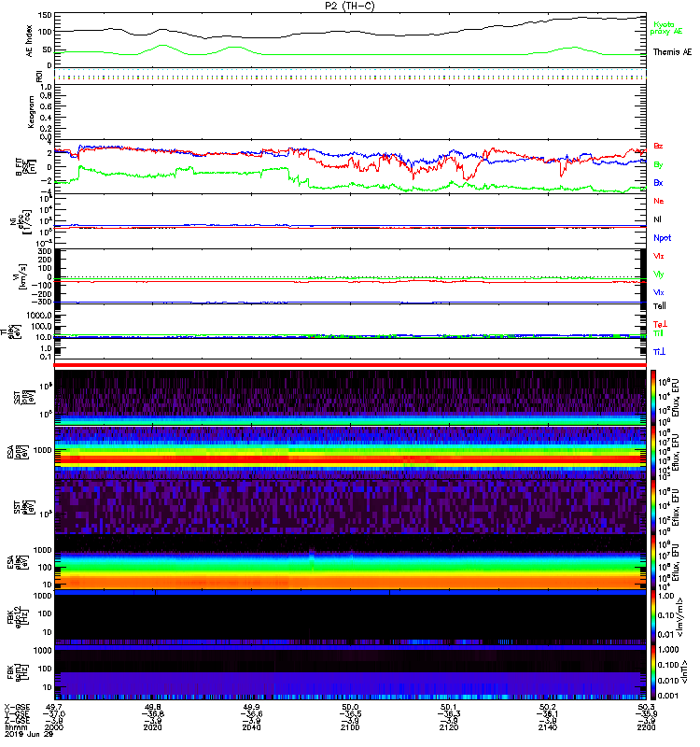This screenshot has height=747, width=700.
Task: Click the 2020 time tick label
Action: (153, 727)
